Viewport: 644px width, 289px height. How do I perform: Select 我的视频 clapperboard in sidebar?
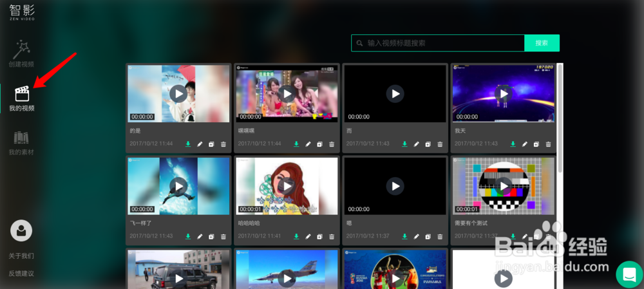coord(22,98)
